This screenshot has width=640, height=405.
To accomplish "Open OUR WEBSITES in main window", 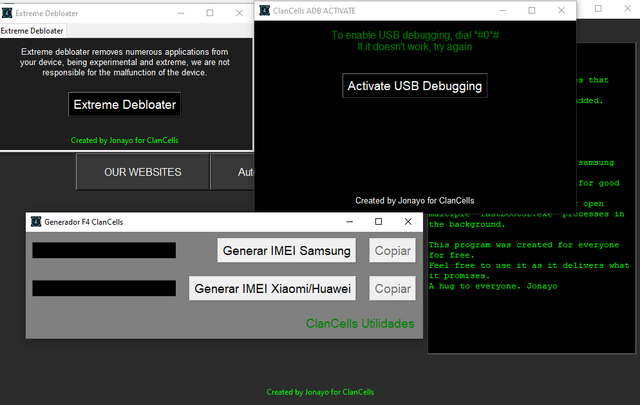I will point(142,172).
